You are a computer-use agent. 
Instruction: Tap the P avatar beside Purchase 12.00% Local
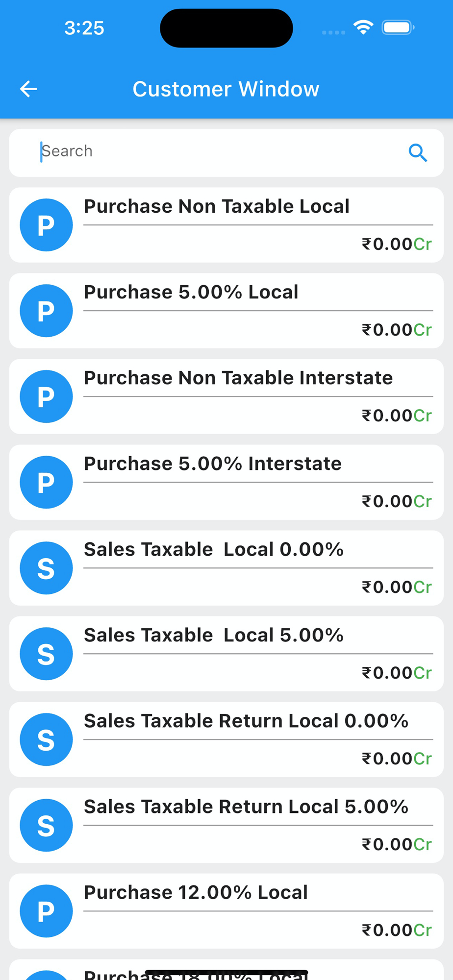point(46,911)
